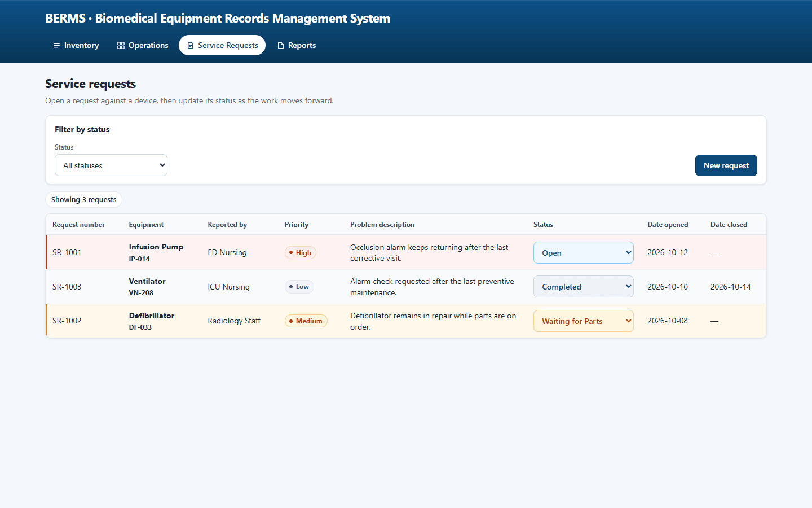Image resolution: width=812 pixels, height=508 pixels.
Task: Click the New request button
Action: [x=726, y=165]
